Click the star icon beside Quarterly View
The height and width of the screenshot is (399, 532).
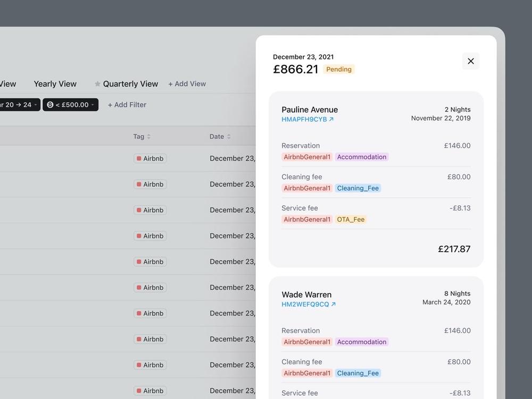pos(97,84)
